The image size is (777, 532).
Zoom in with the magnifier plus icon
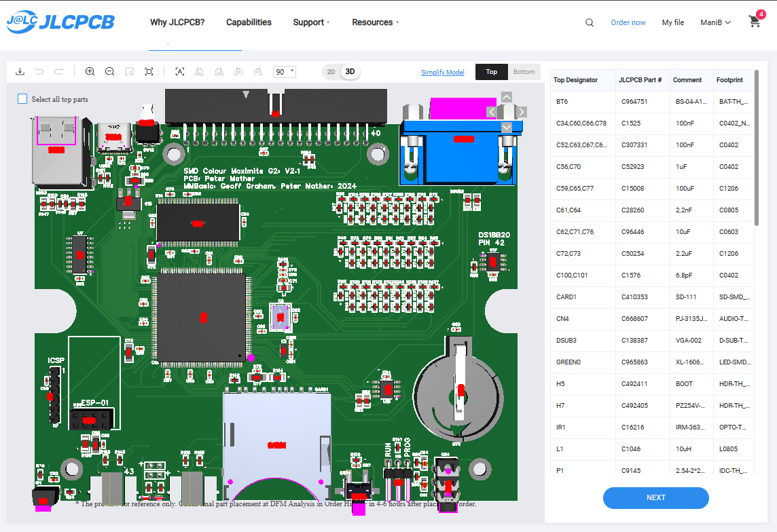pos(90,72)
